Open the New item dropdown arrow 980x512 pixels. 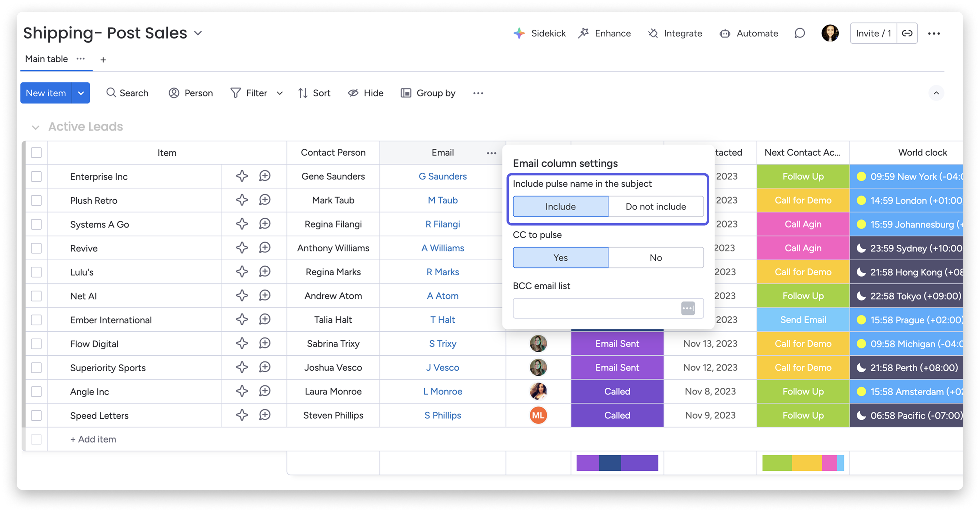(81, 93)
